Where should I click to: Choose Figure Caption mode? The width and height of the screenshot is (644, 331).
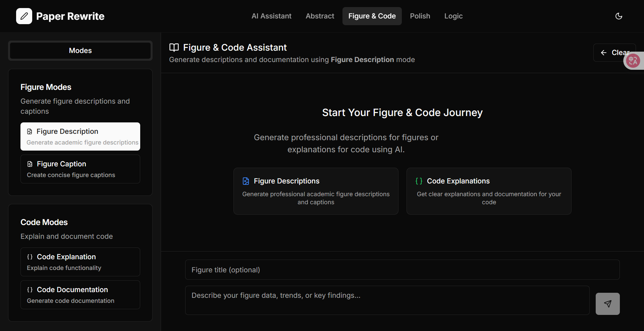click(80, 169)
